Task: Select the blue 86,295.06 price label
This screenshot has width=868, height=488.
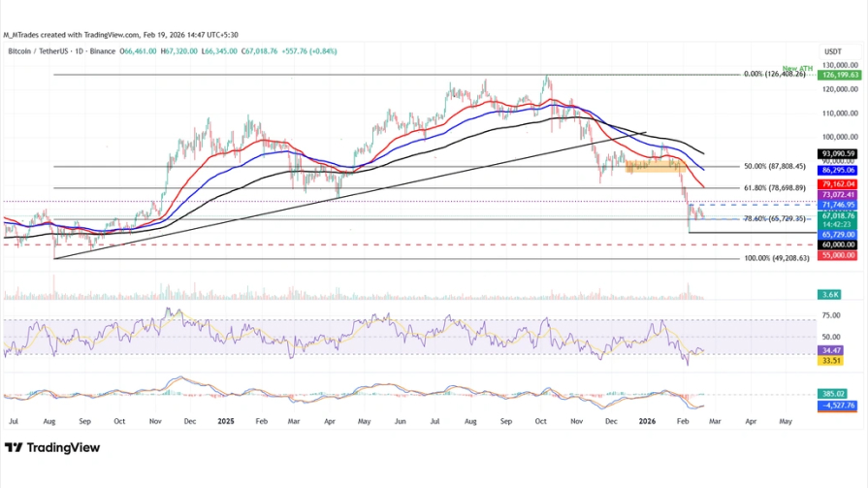Action: pyautogui.click(x=837, y=170)
